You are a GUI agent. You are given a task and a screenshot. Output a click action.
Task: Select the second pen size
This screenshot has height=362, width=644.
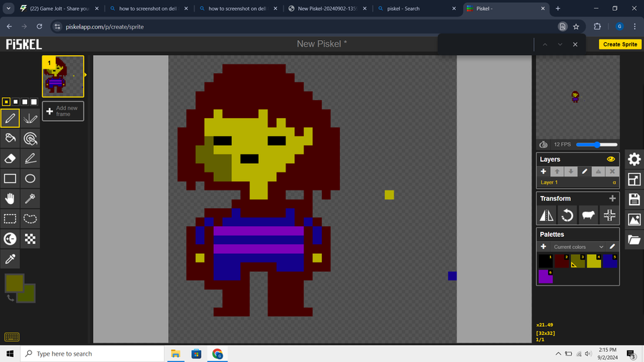point(16,102)
